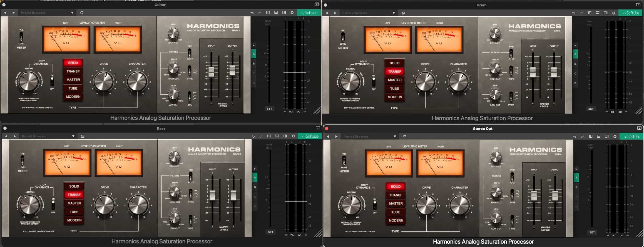Select slot C in Stereo Out plugin
644x247 pixels.
pyautogui.click(x=576, y=197)
